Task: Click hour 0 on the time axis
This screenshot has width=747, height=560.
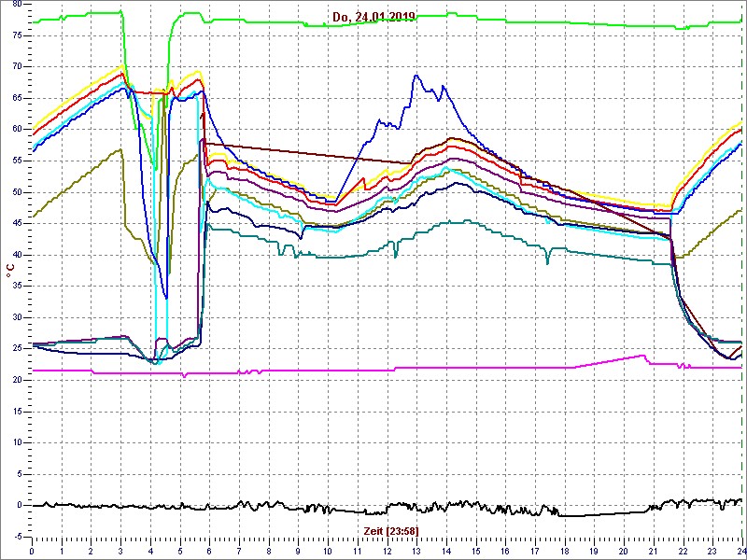Action: (x=32, y=551)
